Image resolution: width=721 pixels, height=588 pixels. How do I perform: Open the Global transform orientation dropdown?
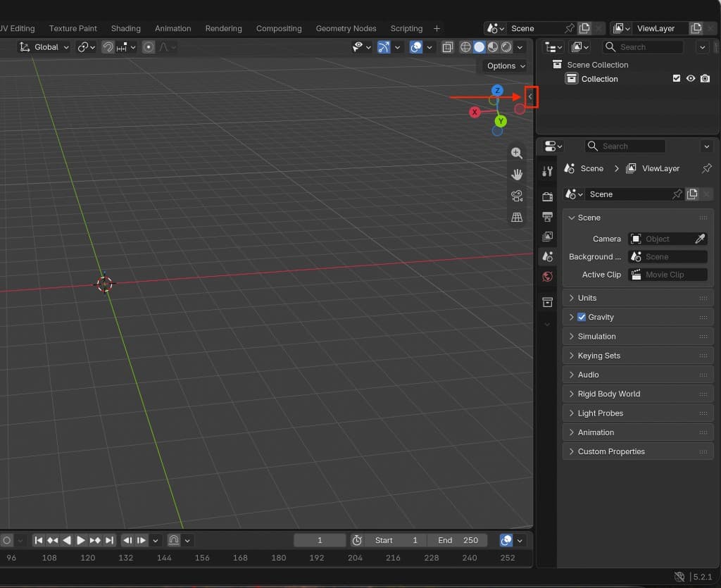tap(44, 47)
